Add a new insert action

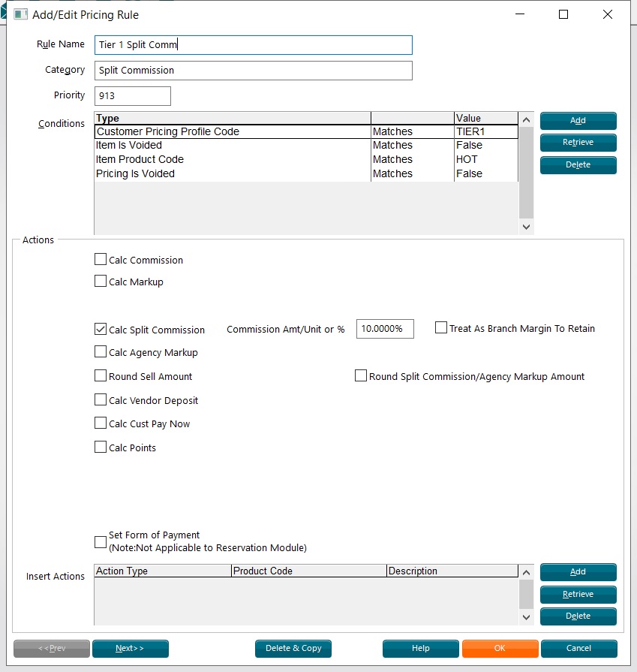[578, 571]
